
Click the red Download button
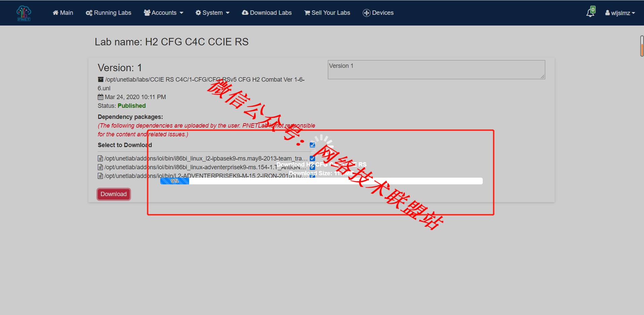[114, 194]
